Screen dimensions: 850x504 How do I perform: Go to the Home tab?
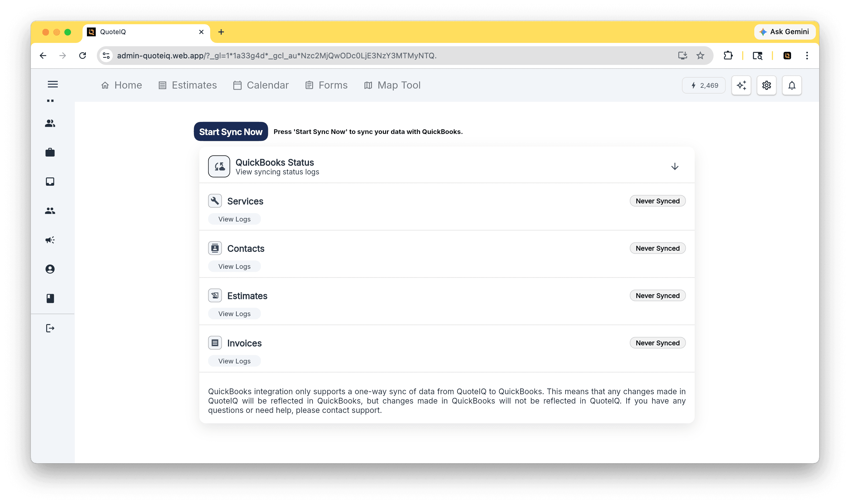122,85
